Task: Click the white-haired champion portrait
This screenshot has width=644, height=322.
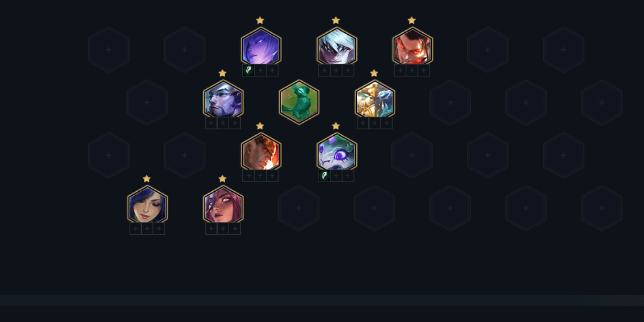Action: click(337, 47)
